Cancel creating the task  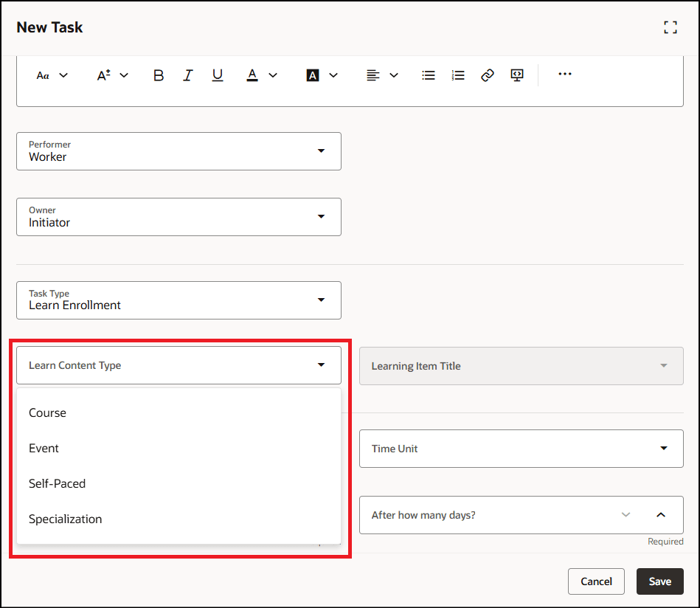[x=596, y=581]
